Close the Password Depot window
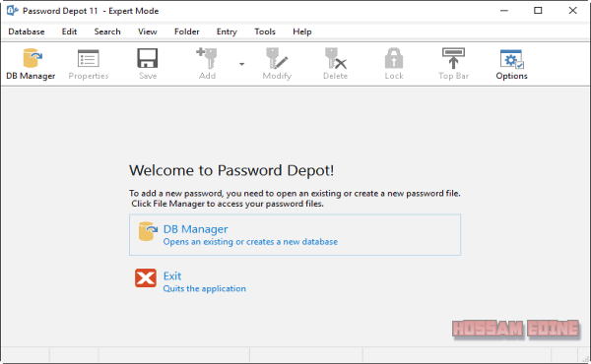 (x=572, y=11)
